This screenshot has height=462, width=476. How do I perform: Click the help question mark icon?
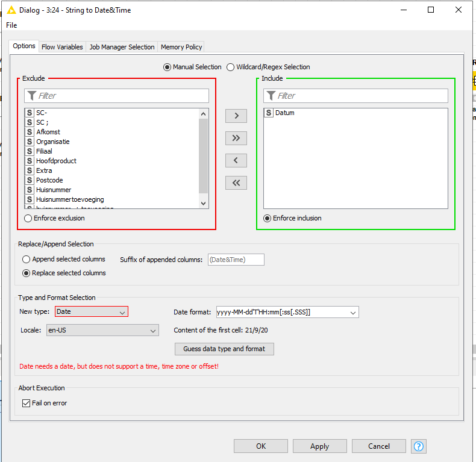click(x=419, y=446)
